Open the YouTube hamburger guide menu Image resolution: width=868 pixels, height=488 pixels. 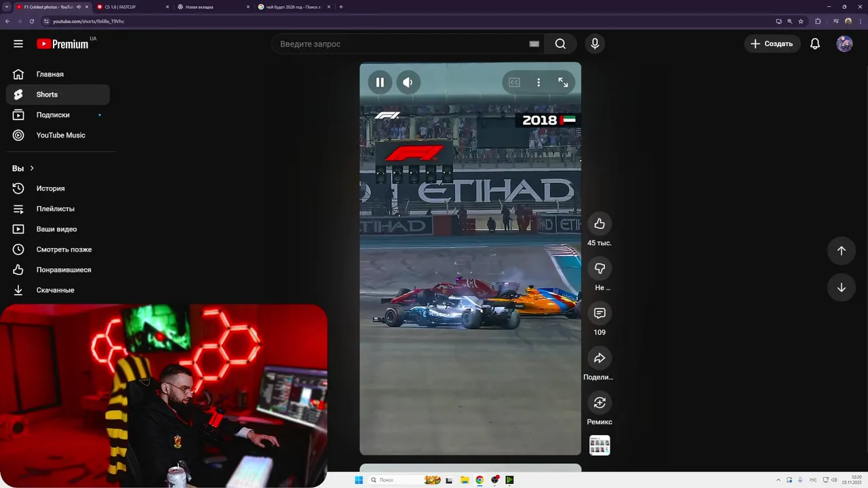pyautogui.click(x=18, y=44)
